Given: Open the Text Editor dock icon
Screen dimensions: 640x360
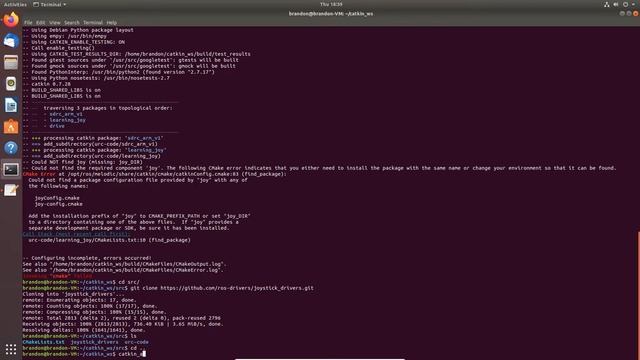Looking at the screenshot, I should click(x=11, y=190).
